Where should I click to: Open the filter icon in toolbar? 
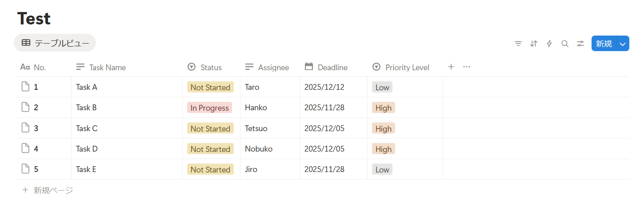518,44
